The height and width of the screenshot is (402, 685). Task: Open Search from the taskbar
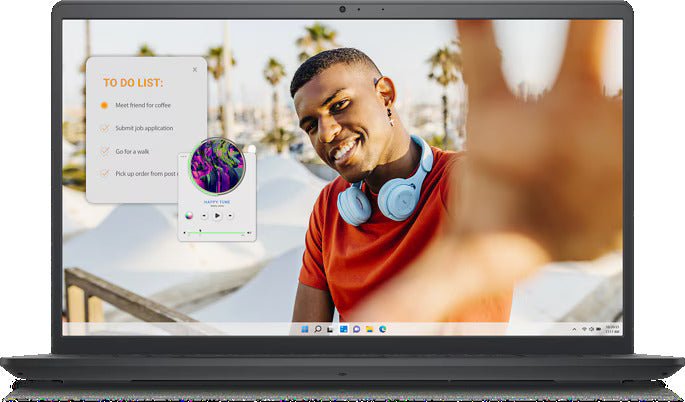click(317, 328)
